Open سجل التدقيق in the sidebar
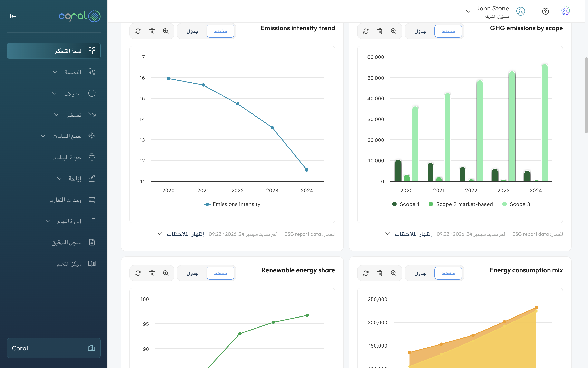 pos(54,242)
